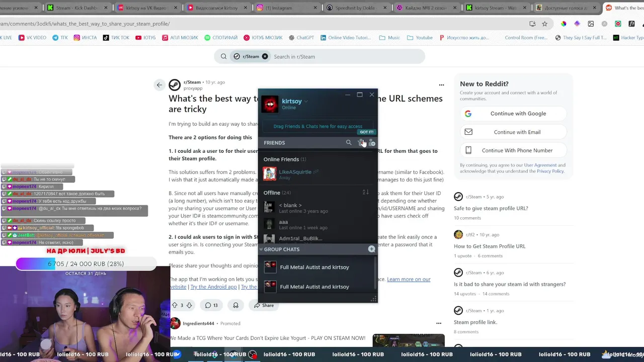Image resolution: width=644 pixels, height=362 pixels.
Task: Open How to Get Steam Profile URL post
Action: [x=490, y=246]
